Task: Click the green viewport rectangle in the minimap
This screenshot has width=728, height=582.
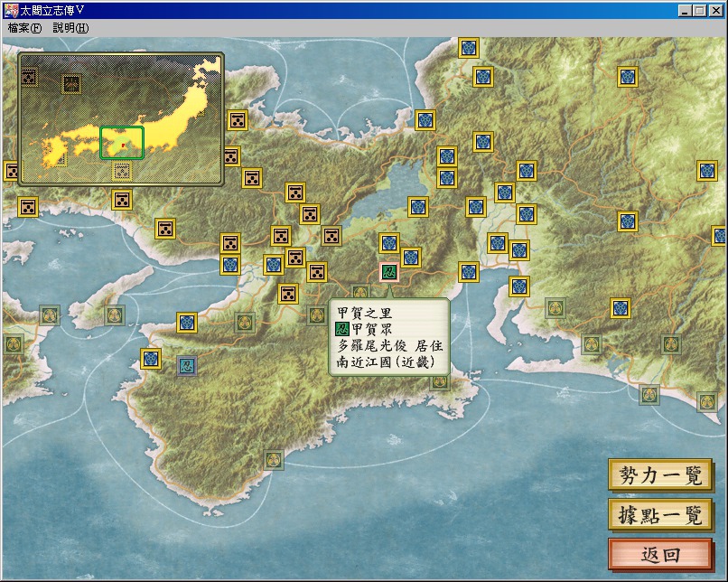Action: pyautogui.click(x=122, y=143)
